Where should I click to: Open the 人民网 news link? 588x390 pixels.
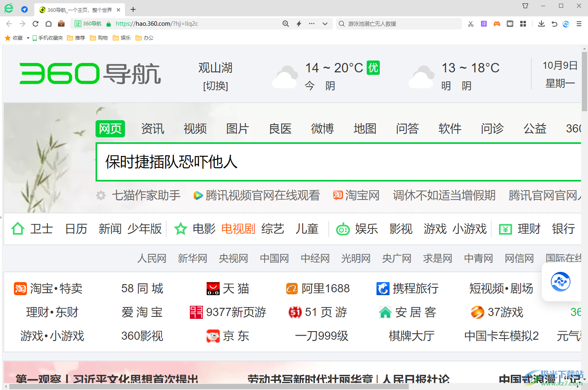click(x=152, y=258)
